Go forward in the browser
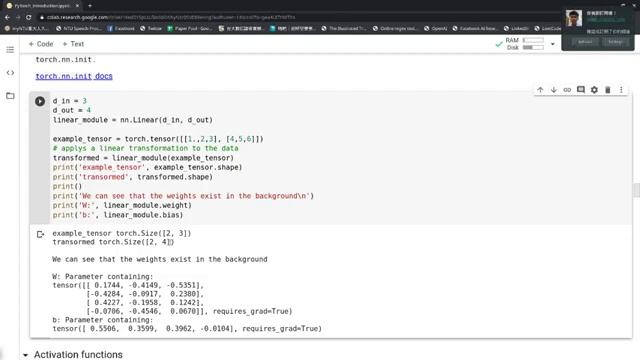The width and height of the screenshot is (640, 360). (18, 17)
